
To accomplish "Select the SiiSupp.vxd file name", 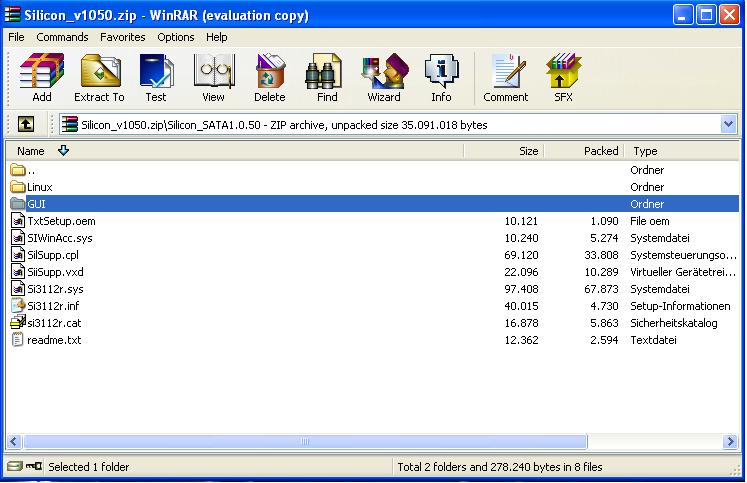I will point(55,272).
